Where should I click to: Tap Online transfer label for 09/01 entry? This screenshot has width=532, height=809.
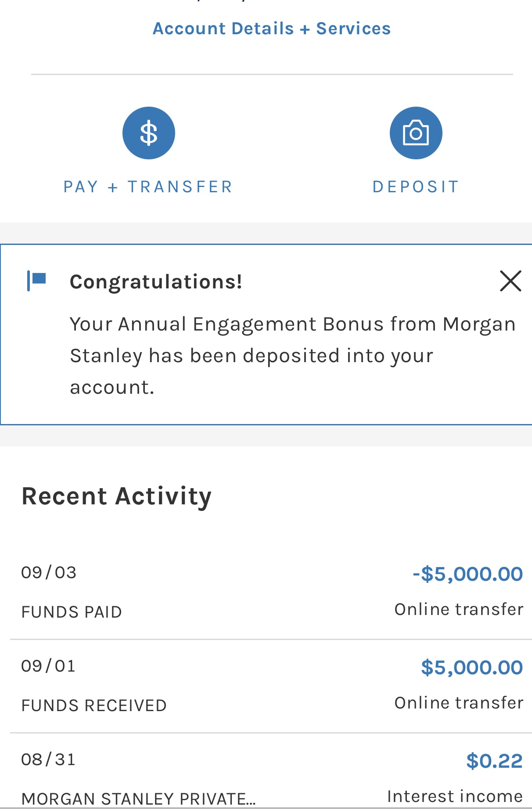[x=459, y=703]
